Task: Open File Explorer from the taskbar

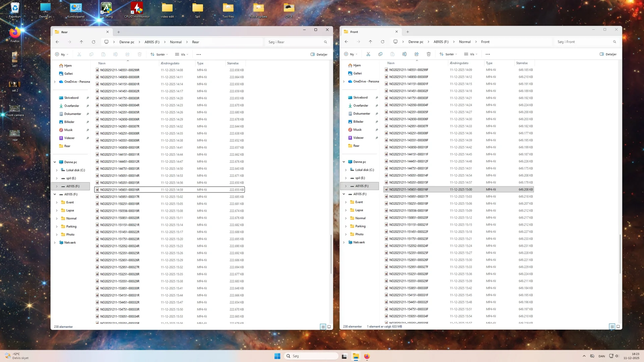Action: click(356, 356)
